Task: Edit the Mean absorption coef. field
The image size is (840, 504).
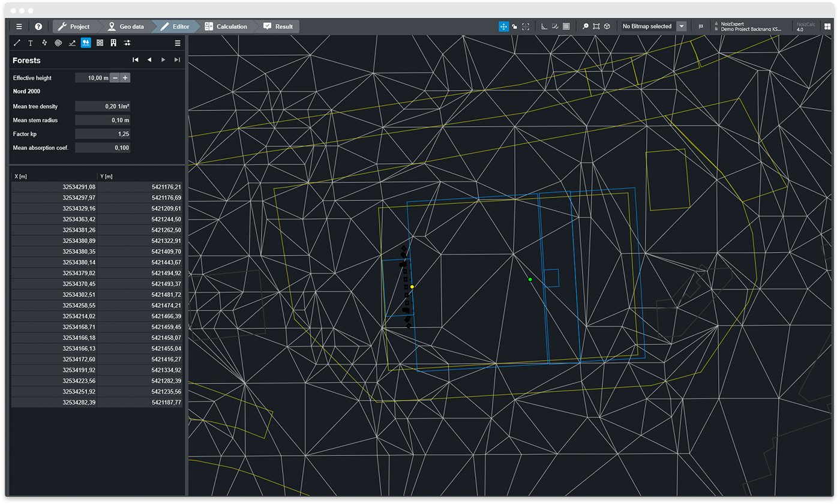Action: [x=103, y=148]
